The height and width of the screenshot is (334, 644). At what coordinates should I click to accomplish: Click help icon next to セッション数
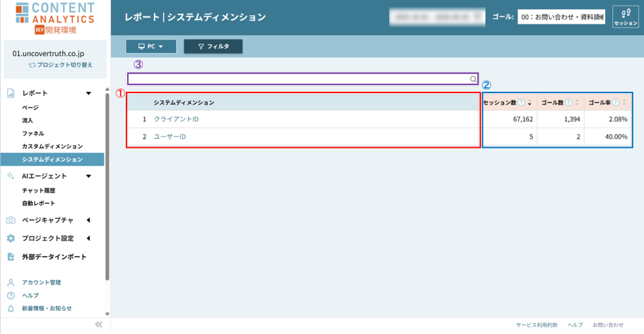pyautogui.click(x=521, y=103)
